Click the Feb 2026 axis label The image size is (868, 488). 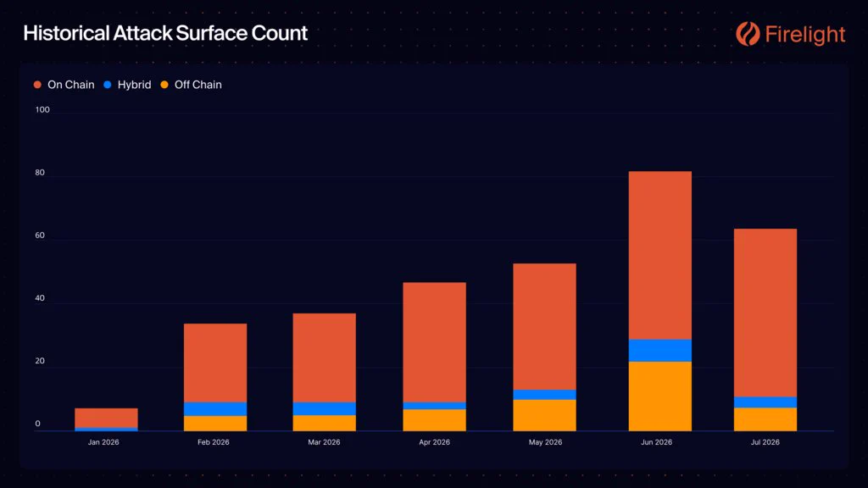(213, 442)
